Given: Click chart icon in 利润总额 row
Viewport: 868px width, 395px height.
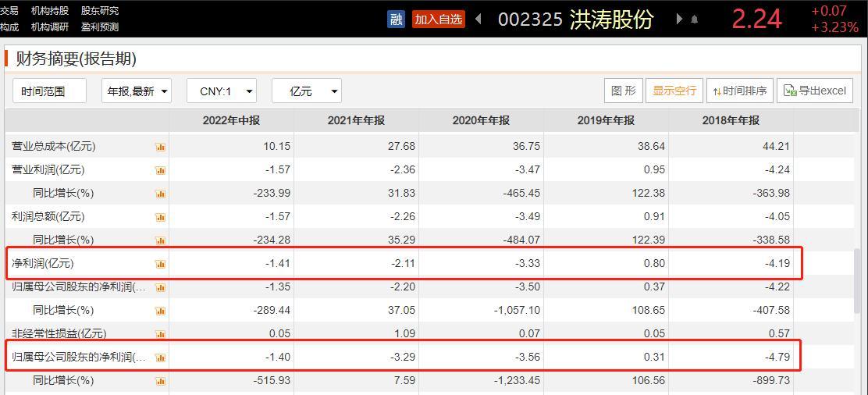Looking at the screenshot, I should (161, 216).
